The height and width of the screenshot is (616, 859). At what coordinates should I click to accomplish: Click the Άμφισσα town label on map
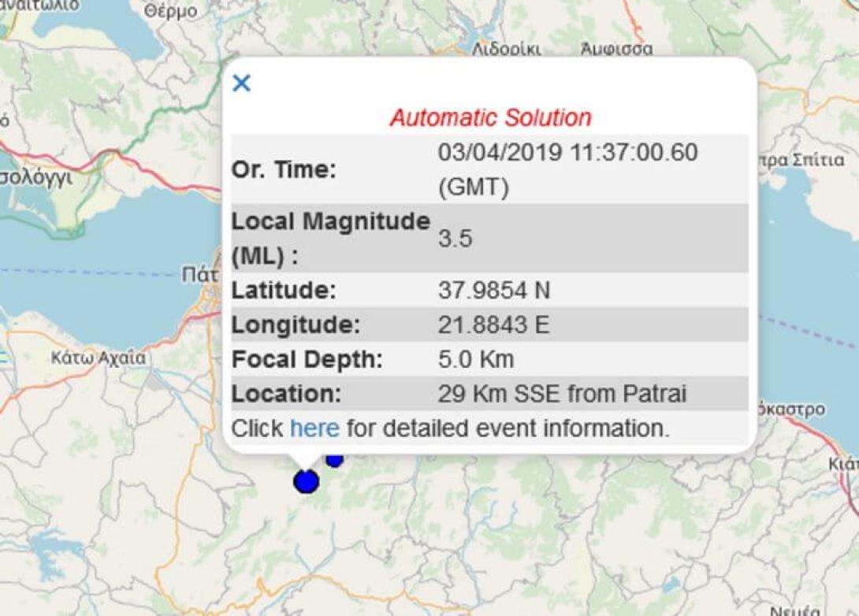(x=616, y=49)
